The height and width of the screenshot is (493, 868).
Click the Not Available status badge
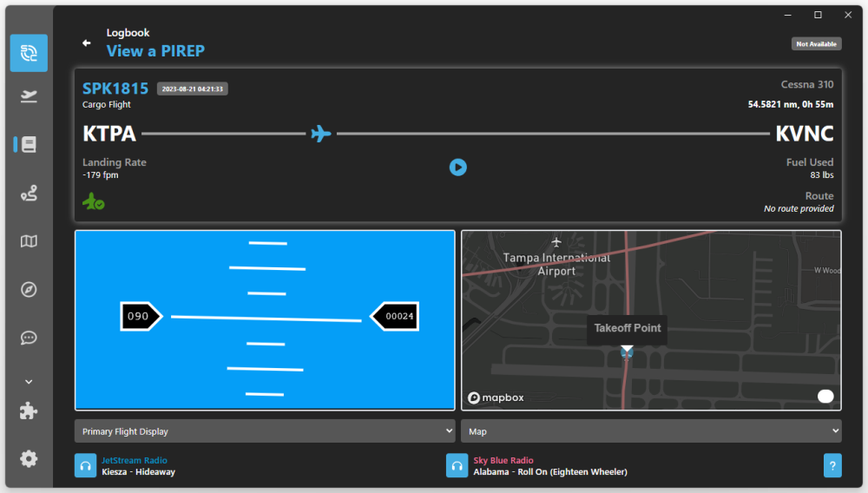[x=816, y=44]
